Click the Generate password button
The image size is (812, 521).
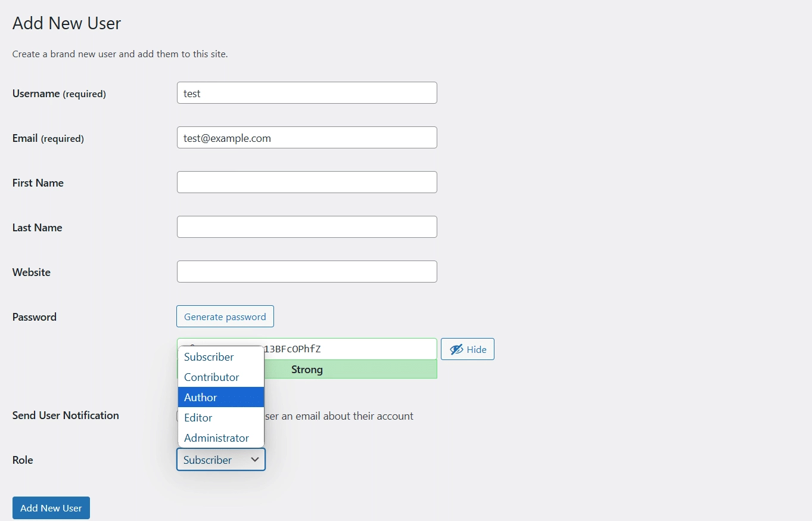(225, 316)
